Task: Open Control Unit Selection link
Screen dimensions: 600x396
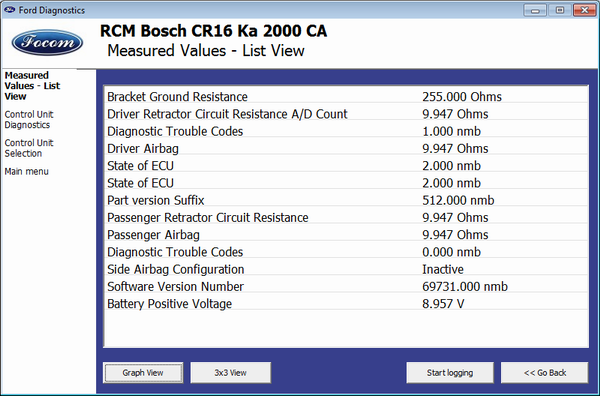Action: [x=29, y=148]
